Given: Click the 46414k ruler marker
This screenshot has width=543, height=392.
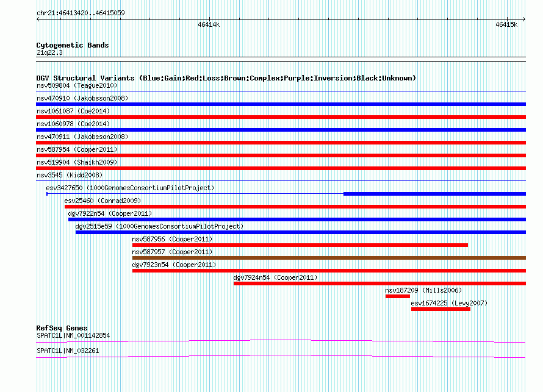Looking at the screenshot, I should [209, 24].
